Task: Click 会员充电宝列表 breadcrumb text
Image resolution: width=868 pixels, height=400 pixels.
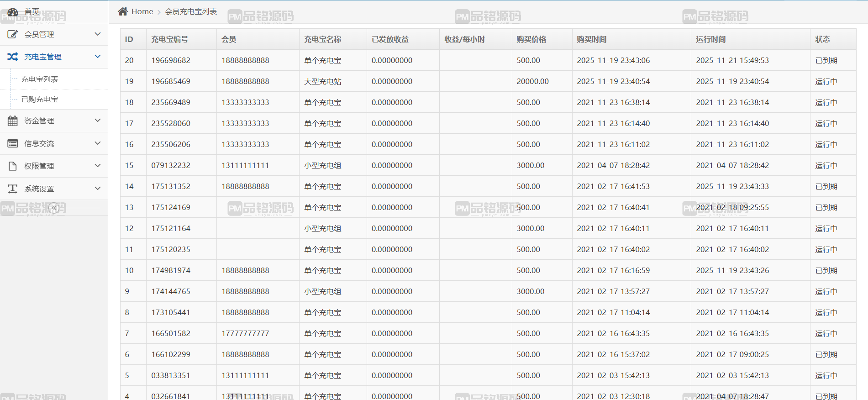Action: click(191, 11)
